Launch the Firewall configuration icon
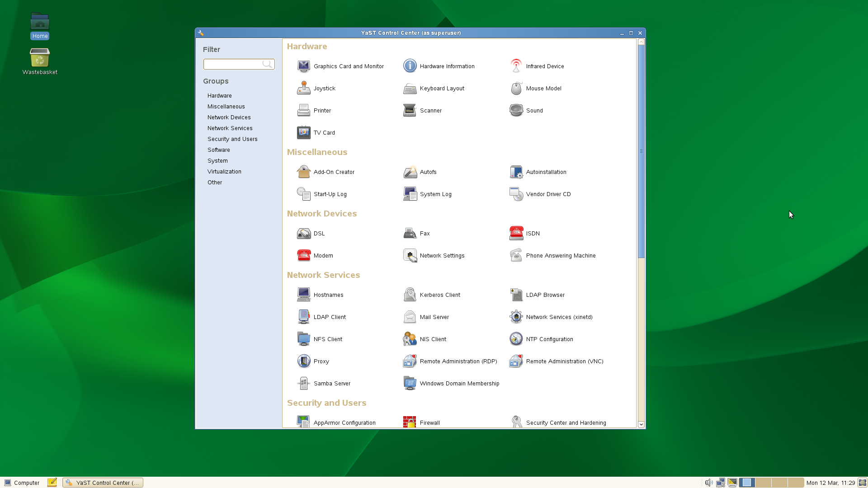This screenshot has height=488, width=868. [410, 422]
